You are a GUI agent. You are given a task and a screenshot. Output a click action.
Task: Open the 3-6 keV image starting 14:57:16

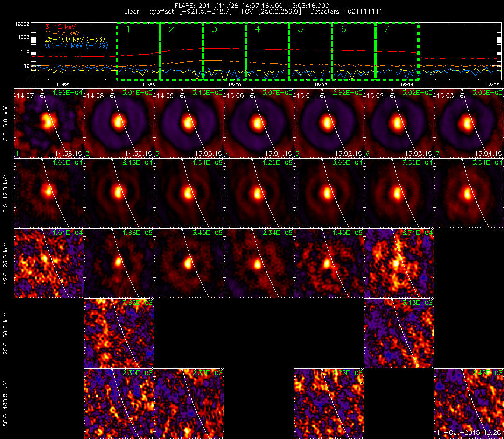point(49,123)
